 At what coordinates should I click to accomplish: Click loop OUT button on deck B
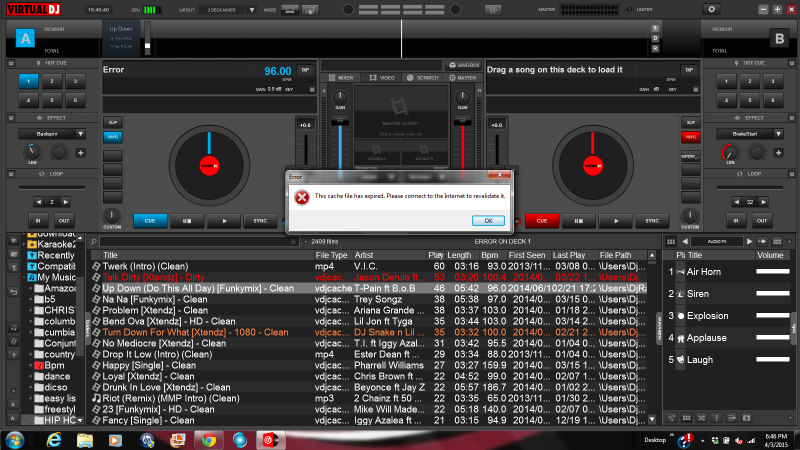(x=762, y=221)
